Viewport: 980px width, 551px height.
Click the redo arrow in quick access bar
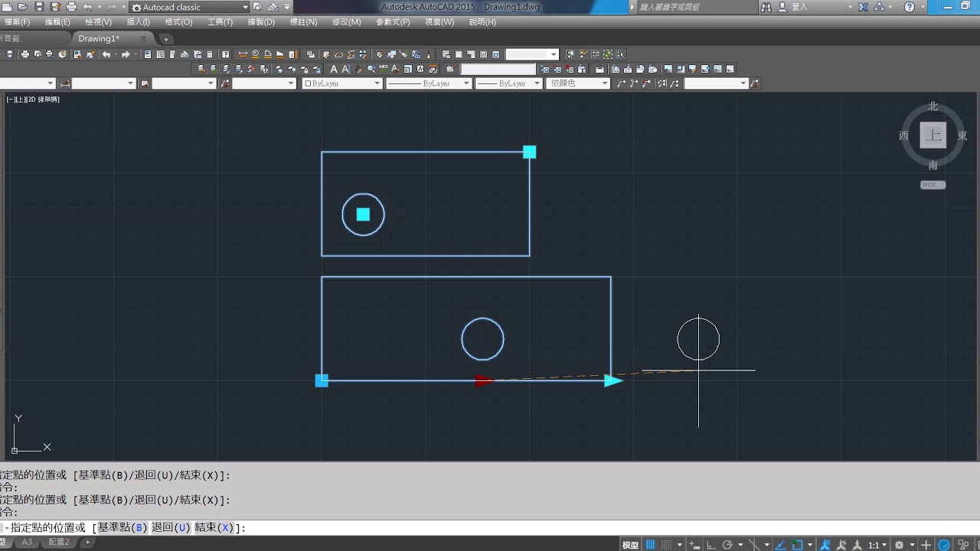[112, 7]
